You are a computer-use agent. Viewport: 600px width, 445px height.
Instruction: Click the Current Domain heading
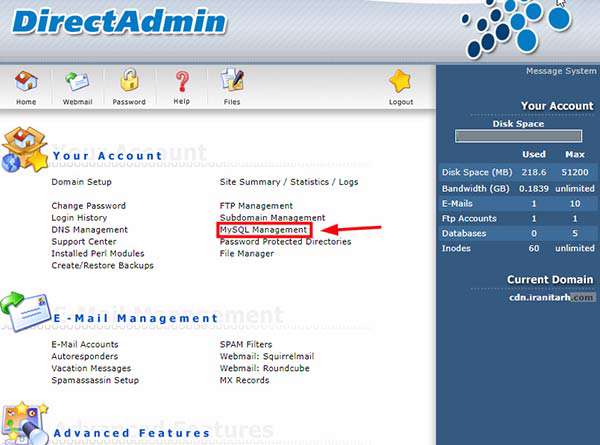pos(550,280)
